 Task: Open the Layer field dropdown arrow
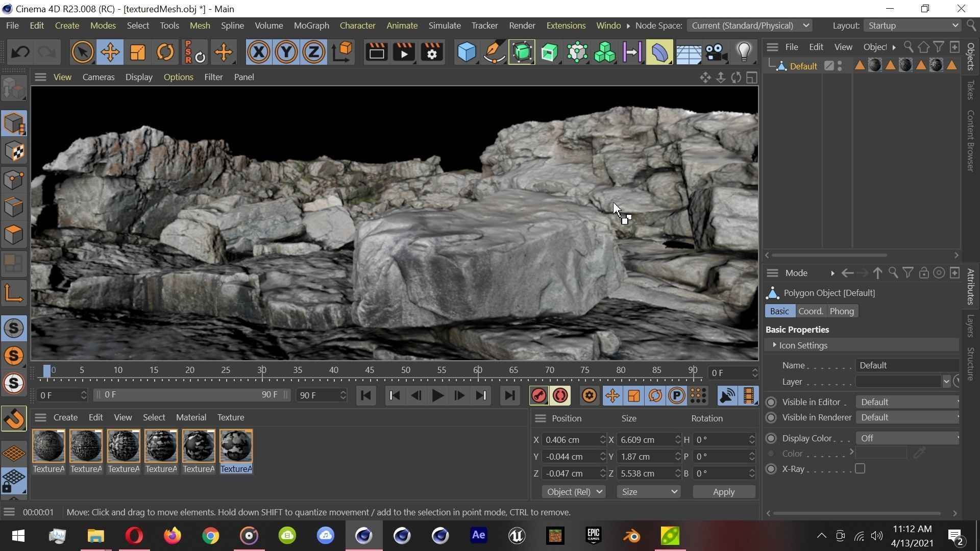(946, 382)
